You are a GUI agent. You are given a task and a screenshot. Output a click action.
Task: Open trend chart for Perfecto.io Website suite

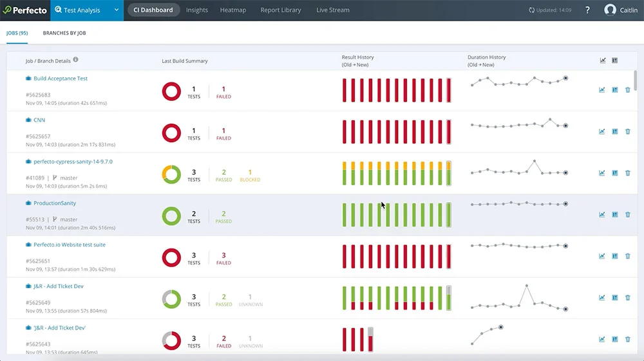(602, 256)
